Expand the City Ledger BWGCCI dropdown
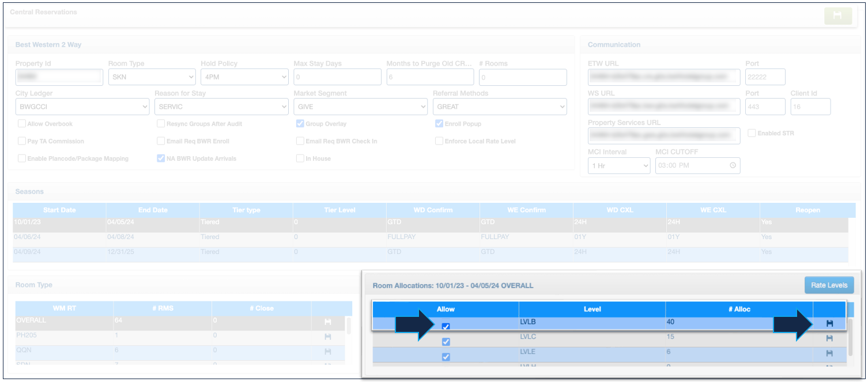This screenshot has height=382, width=868. (82, 107)
